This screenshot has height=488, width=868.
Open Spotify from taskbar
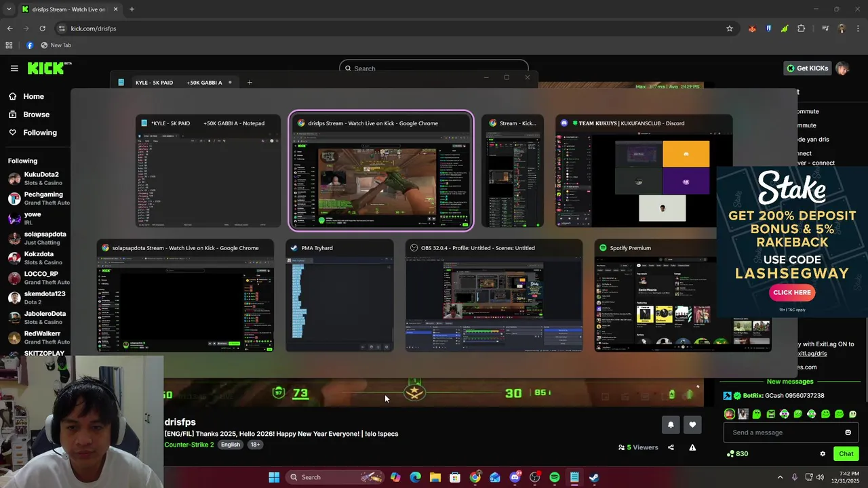click(555, 477)
